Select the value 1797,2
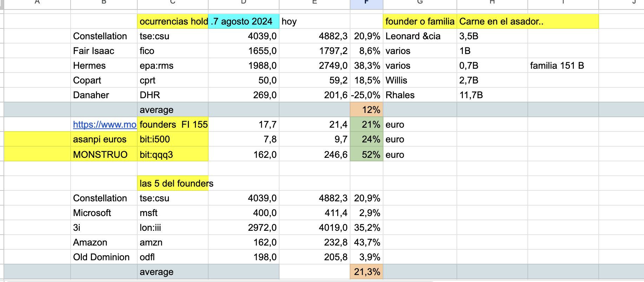The image size is (644, 282). (x=315, y=51)
